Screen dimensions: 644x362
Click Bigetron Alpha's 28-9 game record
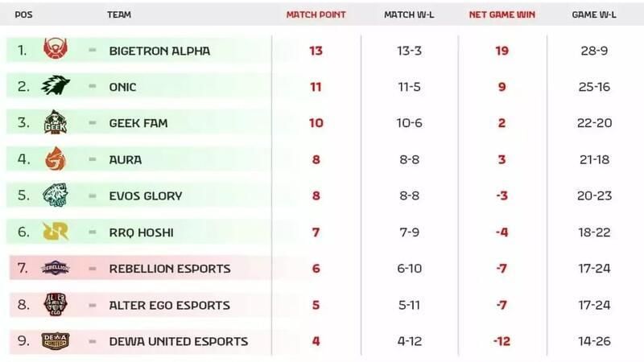click(596, 51)
